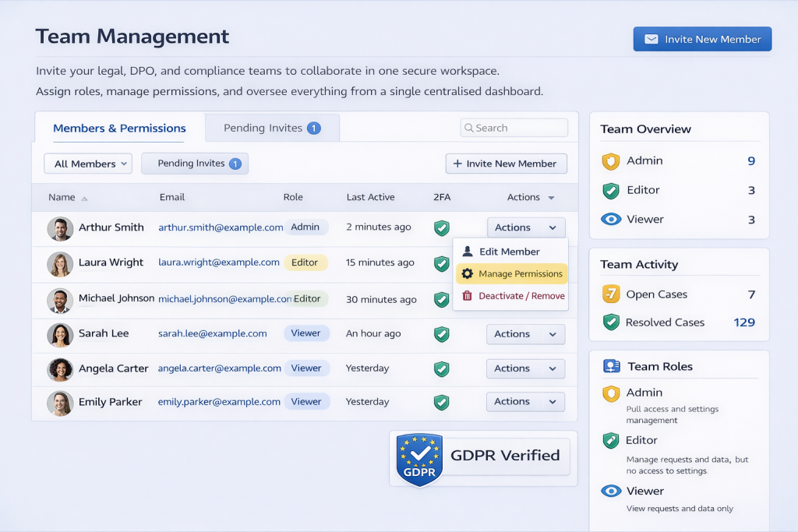Click the Resolved Cases green shield icon
The image size is (798, 532).
pos(611,322)
